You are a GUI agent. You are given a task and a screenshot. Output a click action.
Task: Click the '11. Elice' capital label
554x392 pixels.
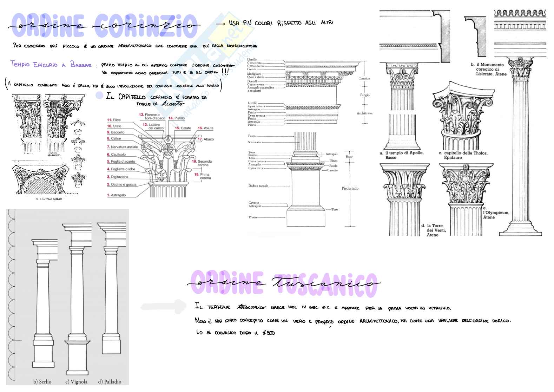[114, 120]
